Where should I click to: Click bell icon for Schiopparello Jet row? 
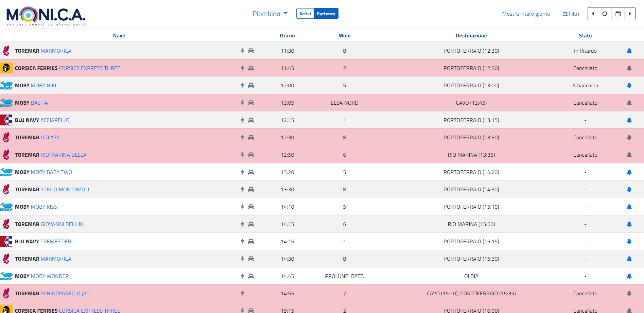(629, 293)
